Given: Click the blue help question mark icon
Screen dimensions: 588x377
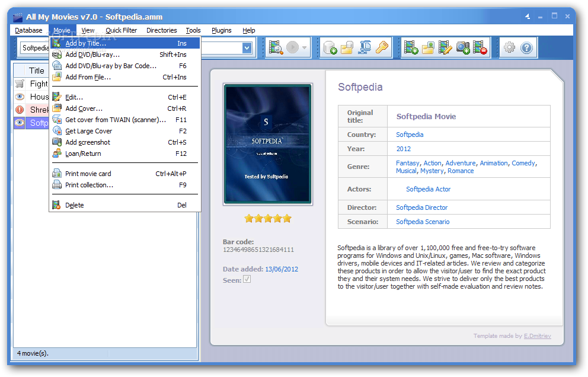Looking at the screenshot, I should pyautogui.click(x=526, y=47).
